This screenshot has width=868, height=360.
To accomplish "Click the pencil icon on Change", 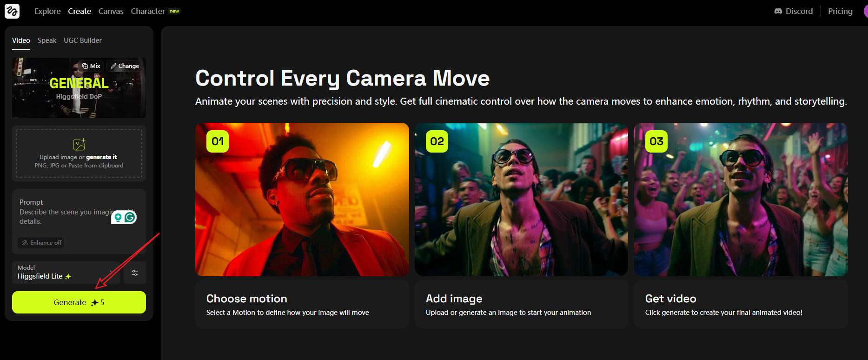I will tap(113, 66).
